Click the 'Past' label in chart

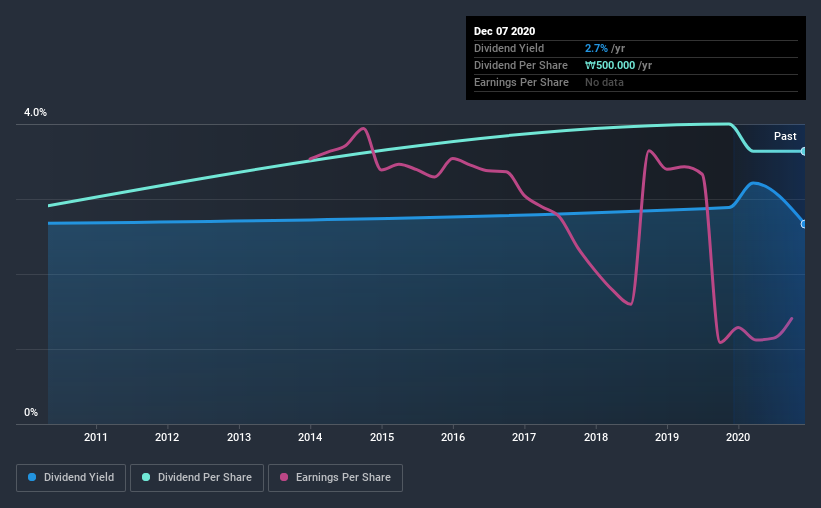(785, 136)
